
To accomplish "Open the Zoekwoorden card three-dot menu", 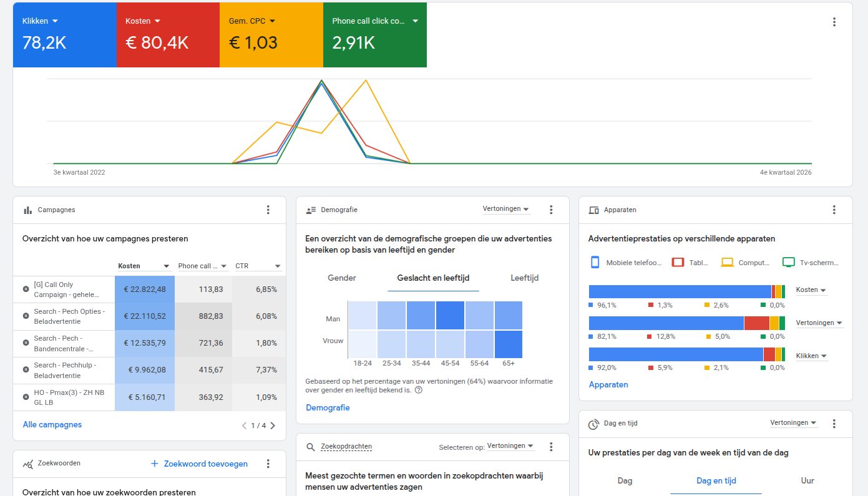I will pos(268,464).
